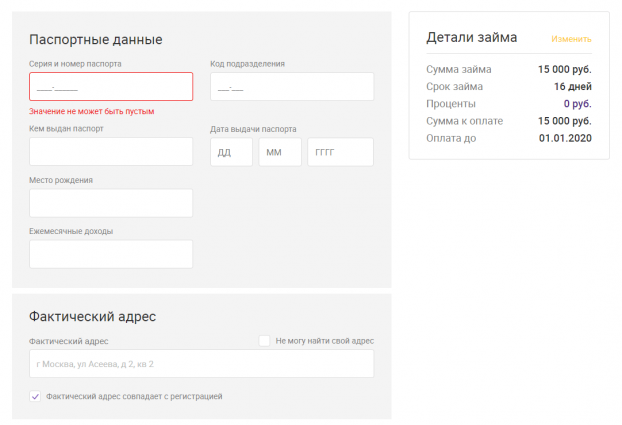This screenshot has height=425, width=622.
Task: Click the passport series and number field
Action: coord(111,87)
